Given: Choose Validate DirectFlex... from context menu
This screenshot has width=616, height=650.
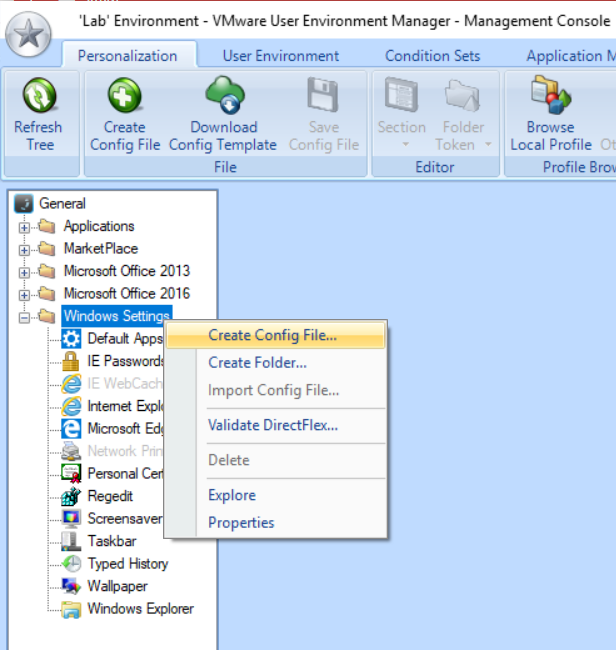Looking at the screenshot, I should coord(275,425).
